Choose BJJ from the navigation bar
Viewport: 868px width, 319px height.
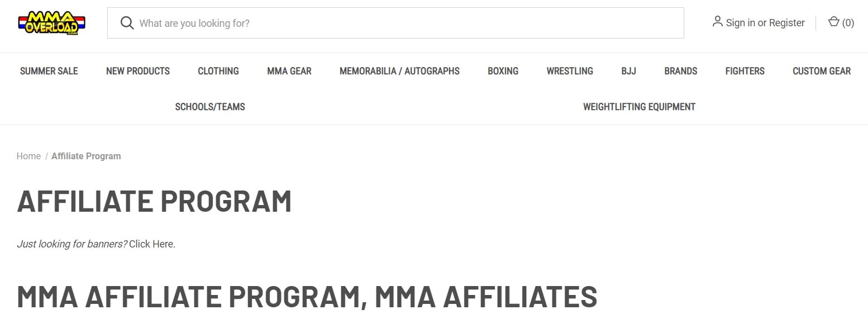pos(628,71)
